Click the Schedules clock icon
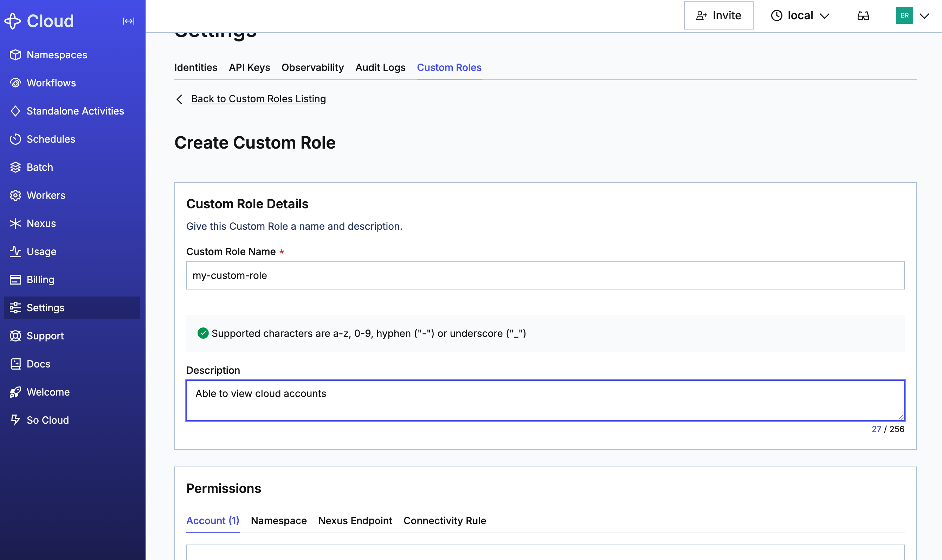The height and width of the screenshot is (560, 942). click(x=15, y=139)
